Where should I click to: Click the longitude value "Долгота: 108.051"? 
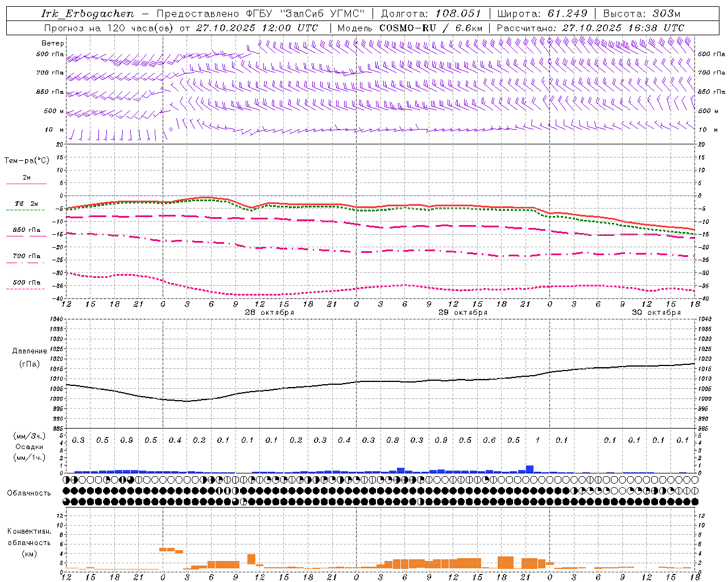pos(431,14)
